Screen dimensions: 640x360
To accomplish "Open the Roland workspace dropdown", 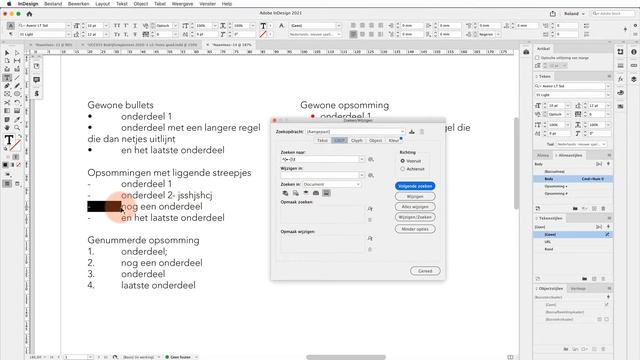I will (574, 13).
